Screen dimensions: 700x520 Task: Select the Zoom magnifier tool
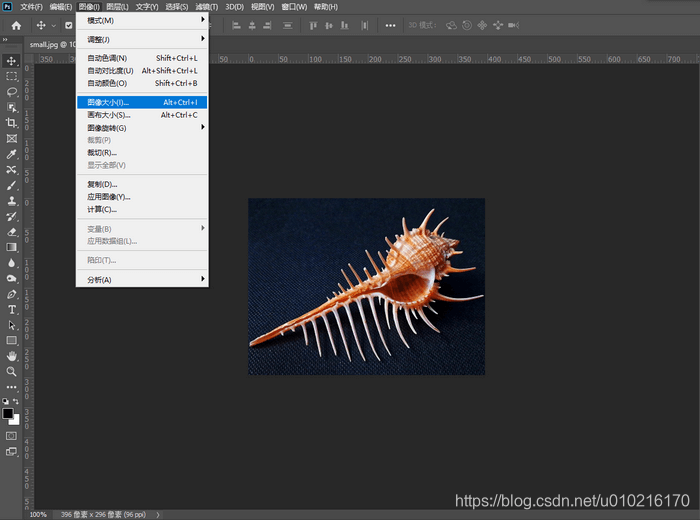point(12,371)
